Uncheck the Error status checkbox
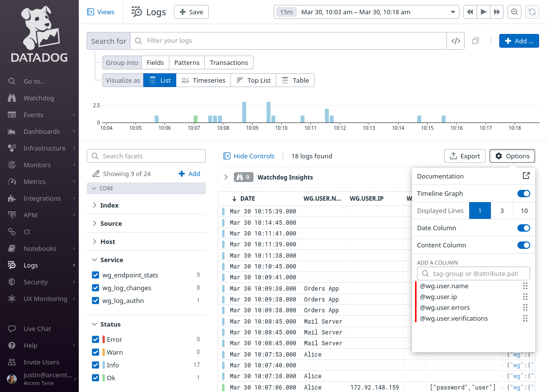Image resolution: width=547 pixels, height=392 pixels. point(96,339)
